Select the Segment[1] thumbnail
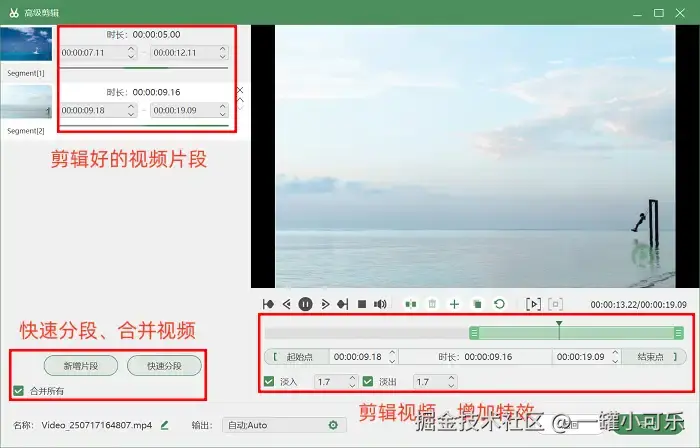Image resolution: width=700 pixels, height=448 pixels. point(26,44)
